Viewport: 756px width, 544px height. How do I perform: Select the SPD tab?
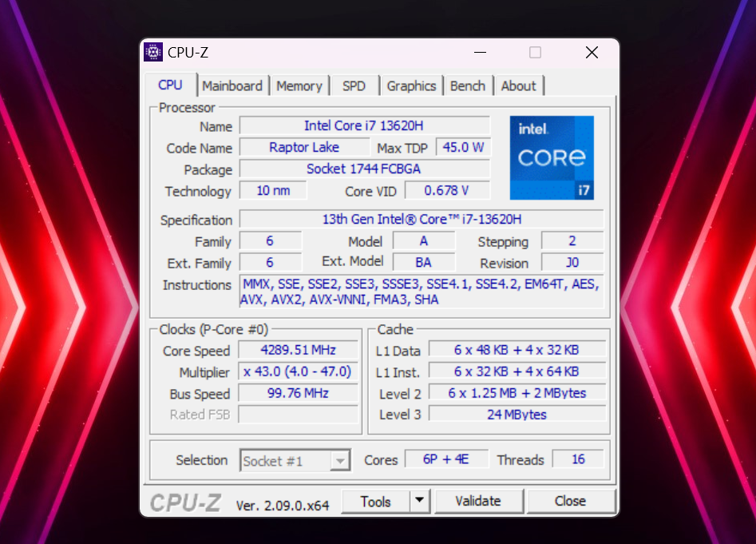click(x=354, y=85)
